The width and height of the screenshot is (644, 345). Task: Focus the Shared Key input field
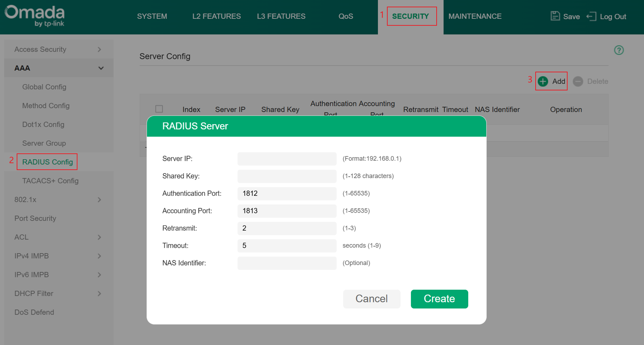coord(287,176)
